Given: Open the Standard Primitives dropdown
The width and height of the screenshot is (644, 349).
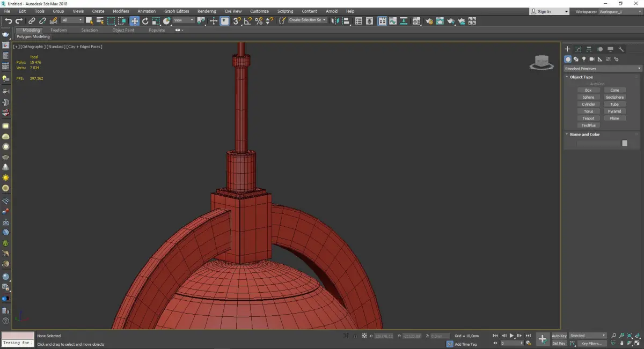Looking at the screenshot, I should tap(602, 69).
